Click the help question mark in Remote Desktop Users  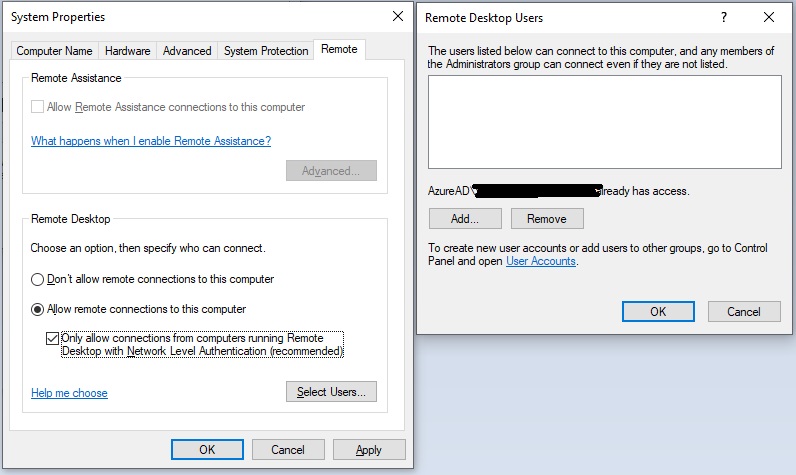(723, 17)
